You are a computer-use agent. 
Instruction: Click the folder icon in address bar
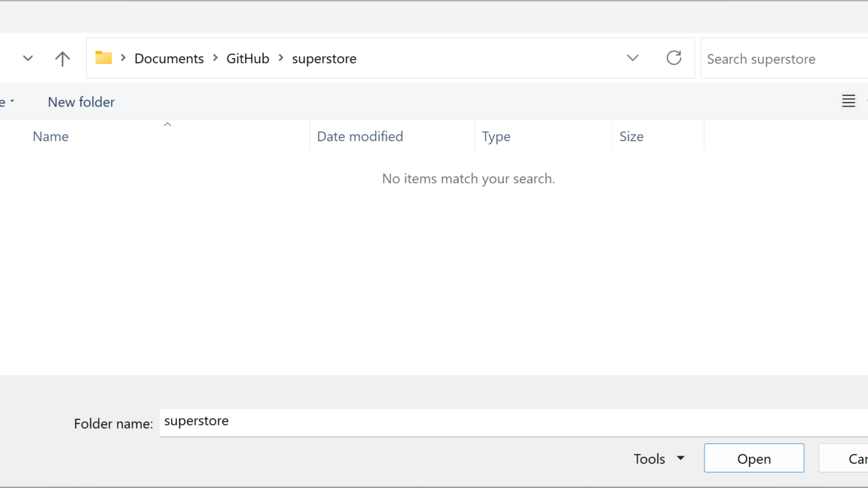click(x=104, y=58)
